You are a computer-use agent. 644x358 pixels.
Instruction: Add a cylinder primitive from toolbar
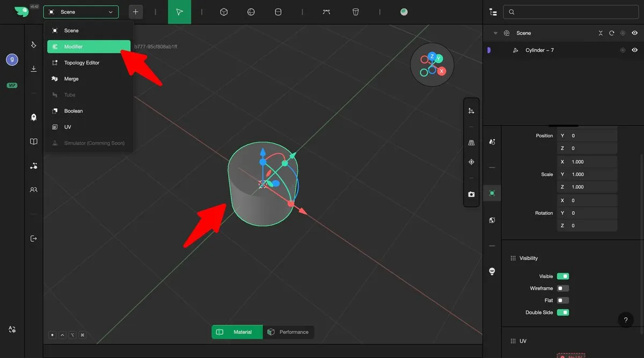pyautogui.click(x=278, y=12)
